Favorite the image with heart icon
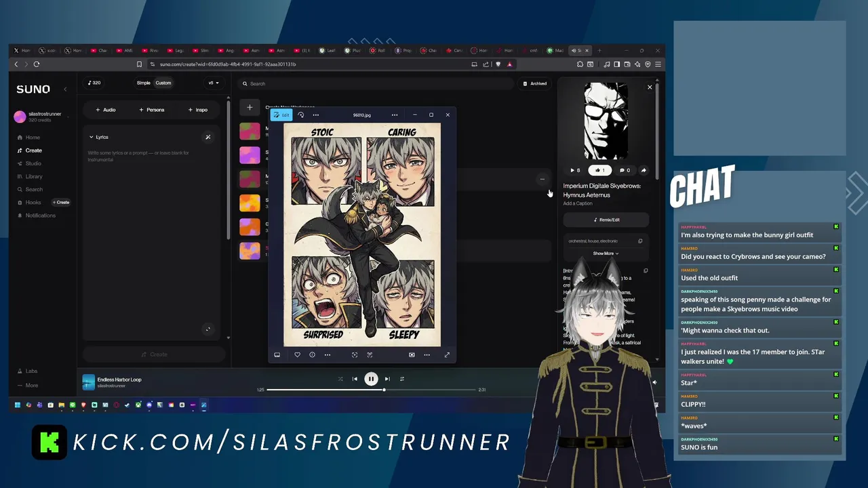 point(297,354)
